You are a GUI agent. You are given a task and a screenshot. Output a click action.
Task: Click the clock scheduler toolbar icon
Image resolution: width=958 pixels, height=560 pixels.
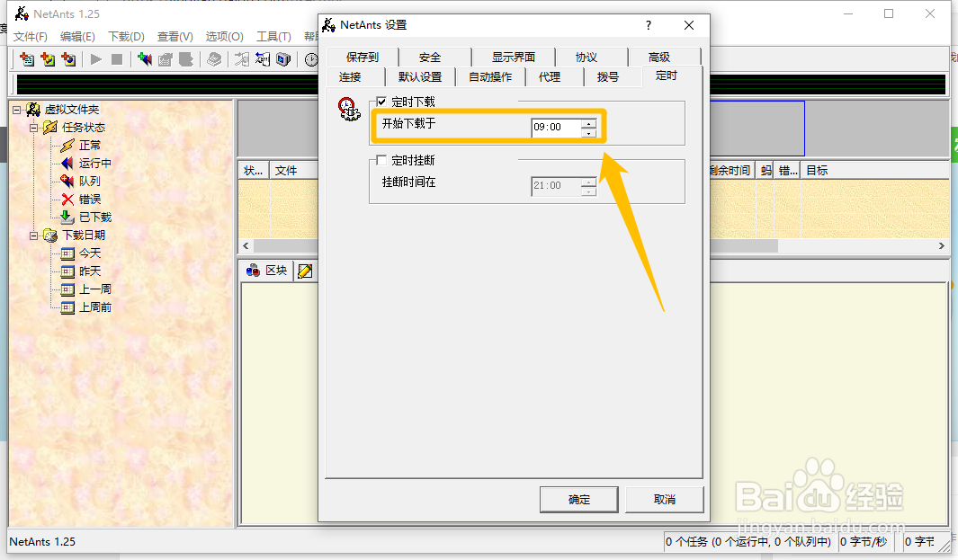[311, 59]
